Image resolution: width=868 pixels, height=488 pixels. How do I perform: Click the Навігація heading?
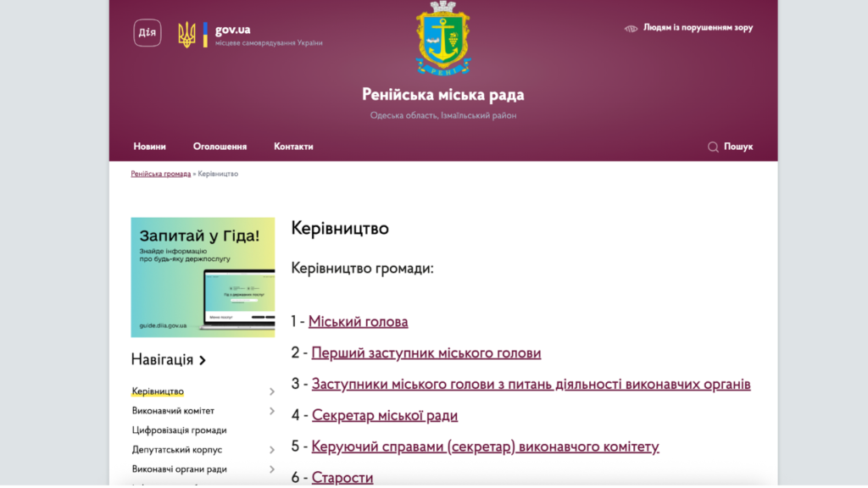[162, 359]
